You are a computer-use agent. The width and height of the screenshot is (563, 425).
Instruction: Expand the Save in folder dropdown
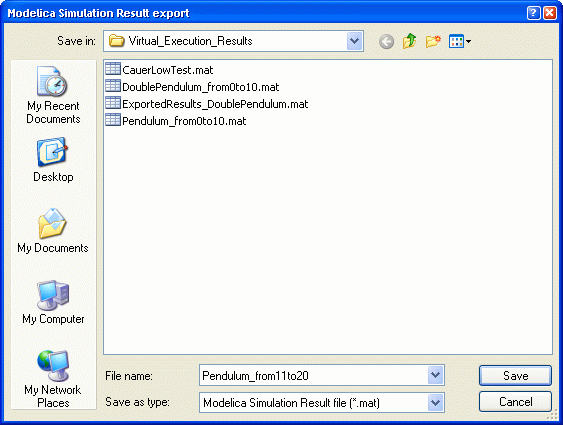click(x=354, y=41)
